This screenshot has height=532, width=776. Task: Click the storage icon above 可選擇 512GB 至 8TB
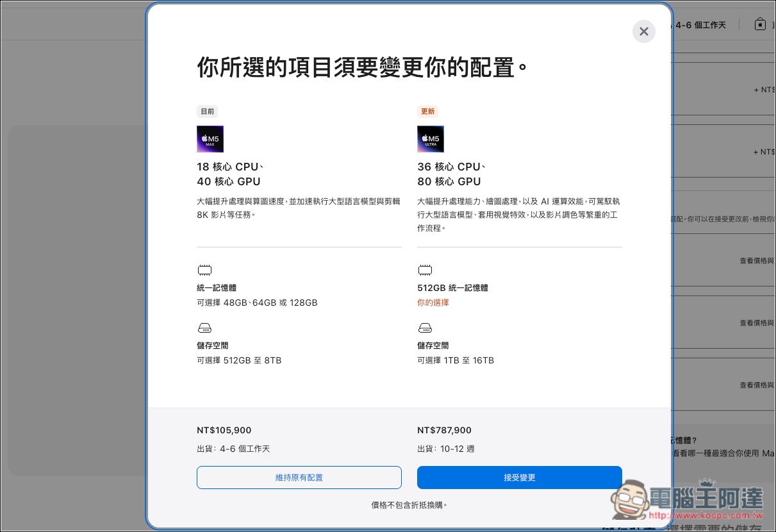[x=204, y=329]
